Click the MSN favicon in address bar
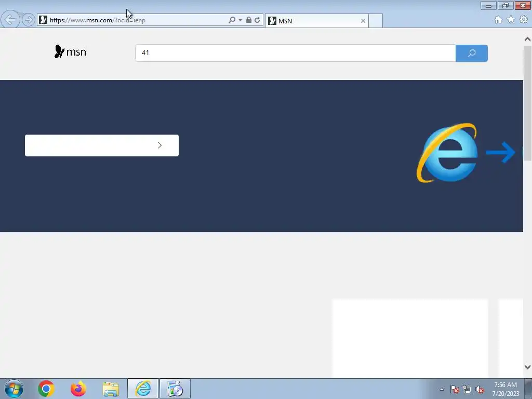 [43, 20]
